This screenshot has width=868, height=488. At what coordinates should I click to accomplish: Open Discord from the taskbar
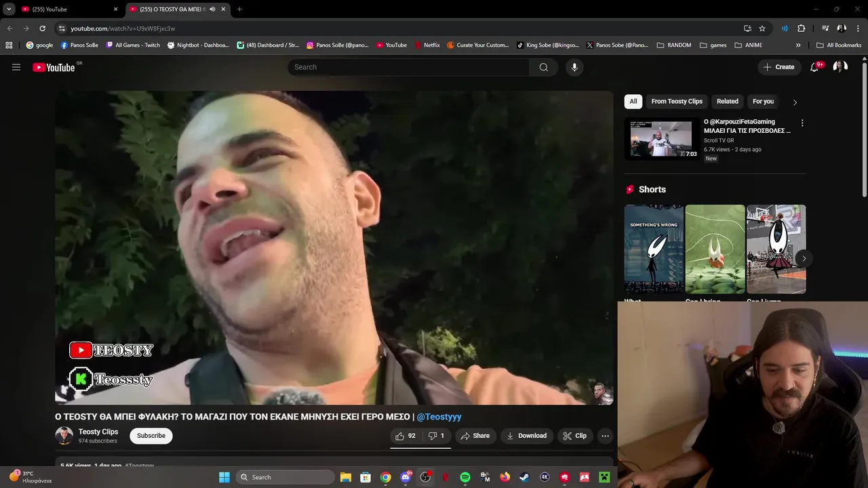tap(406, 477)
